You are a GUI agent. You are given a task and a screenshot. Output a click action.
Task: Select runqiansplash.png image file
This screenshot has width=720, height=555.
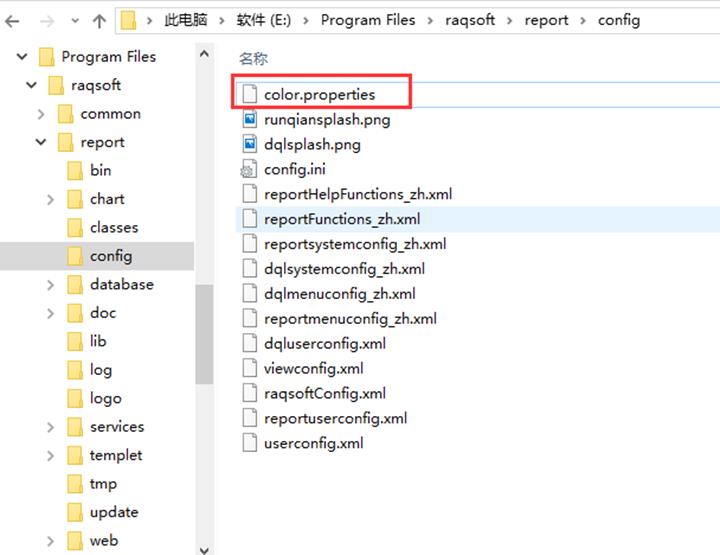327,120
